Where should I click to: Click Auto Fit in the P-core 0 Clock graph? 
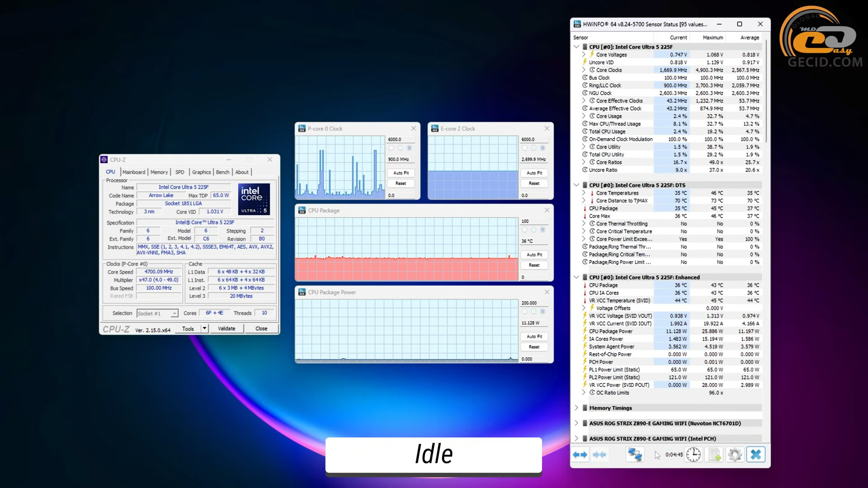coord(401,173)
